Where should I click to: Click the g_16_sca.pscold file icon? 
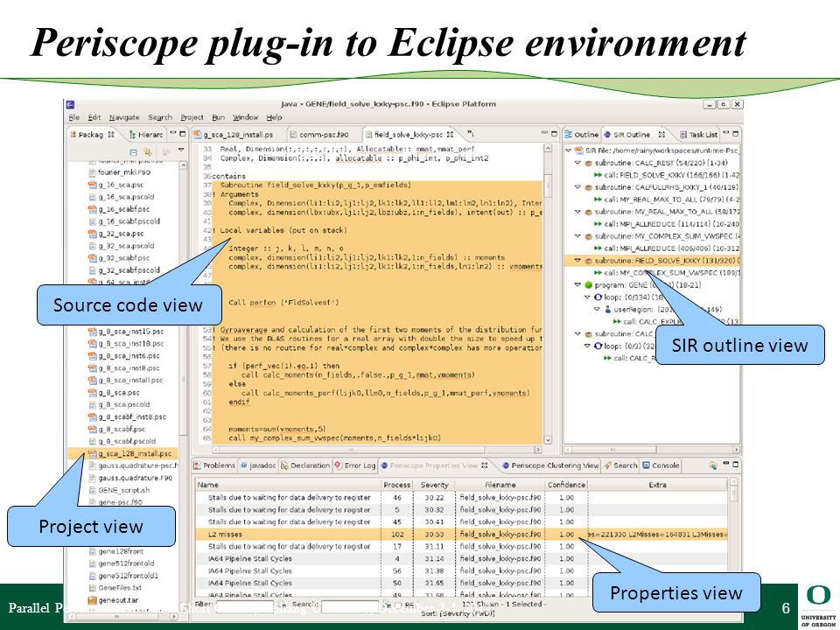click(92, 197)
